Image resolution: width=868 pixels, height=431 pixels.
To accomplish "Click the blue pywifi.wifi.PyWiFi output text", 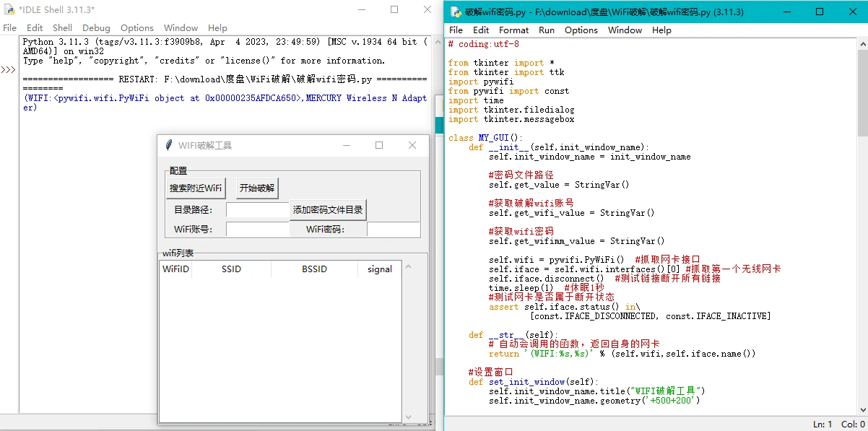I will (x=225, y=103).
